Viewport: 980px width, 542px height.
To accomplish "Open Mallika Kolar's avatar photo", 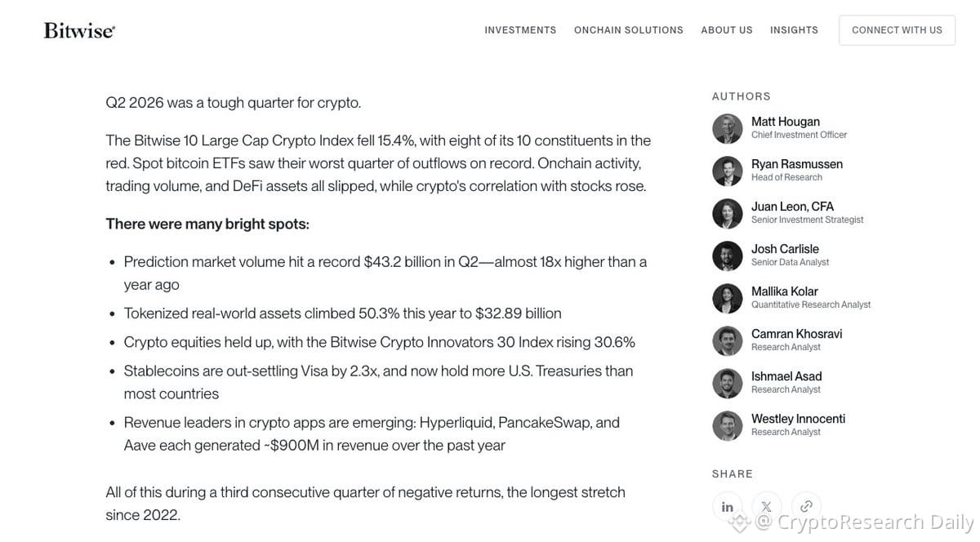I will (727, 298).
